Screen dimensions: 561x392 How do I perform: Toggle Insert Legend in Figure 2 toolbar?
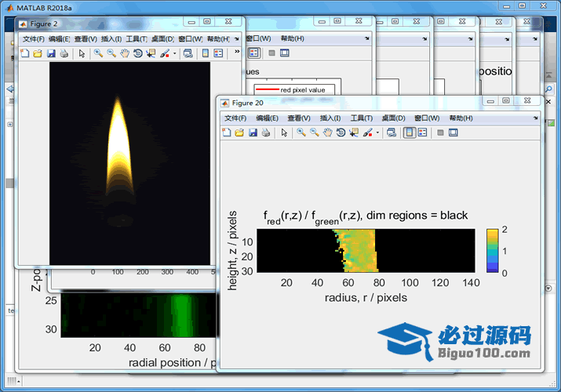click(x=218, y=53)
